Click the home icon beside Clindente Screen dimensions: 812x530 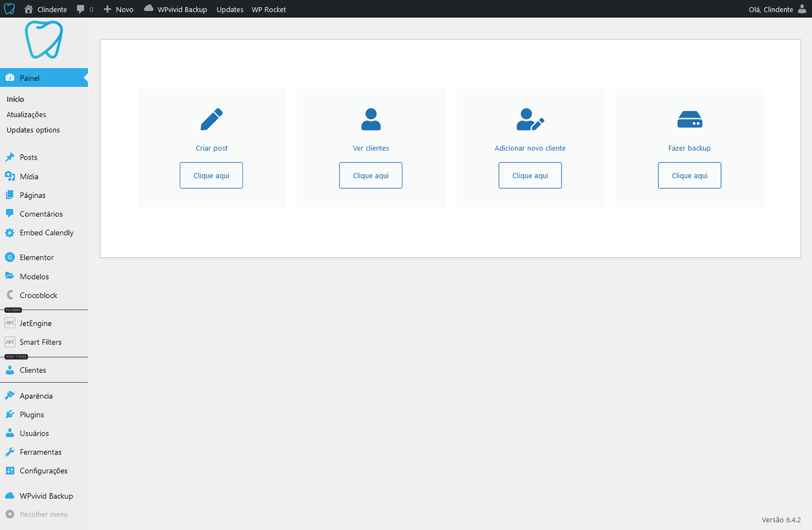pos(28,9)
